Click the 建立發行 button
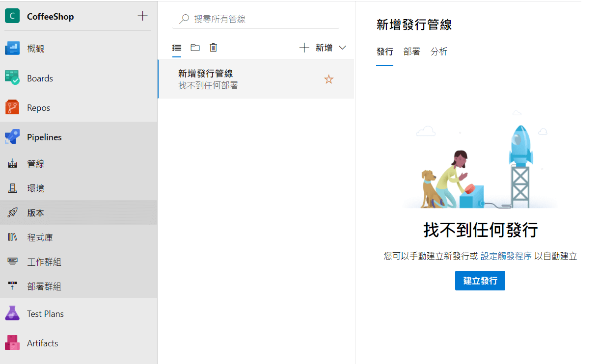This screenshot has width=600, height=364. [x=480, y=281]
